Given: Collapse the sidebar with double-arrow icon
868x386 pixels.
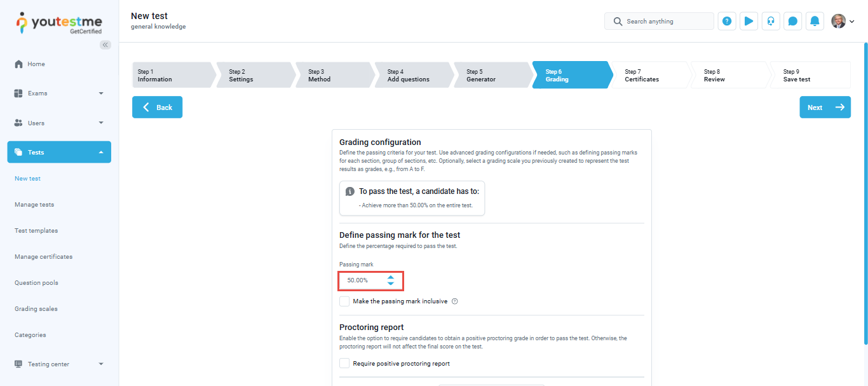Looking at the screenshot, I should [105, 45].
